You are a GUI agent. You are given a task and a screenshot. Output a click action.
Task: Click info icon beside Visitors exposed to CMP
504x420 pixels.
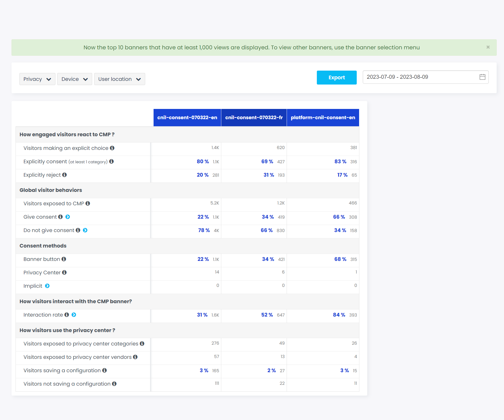(88, 203)
